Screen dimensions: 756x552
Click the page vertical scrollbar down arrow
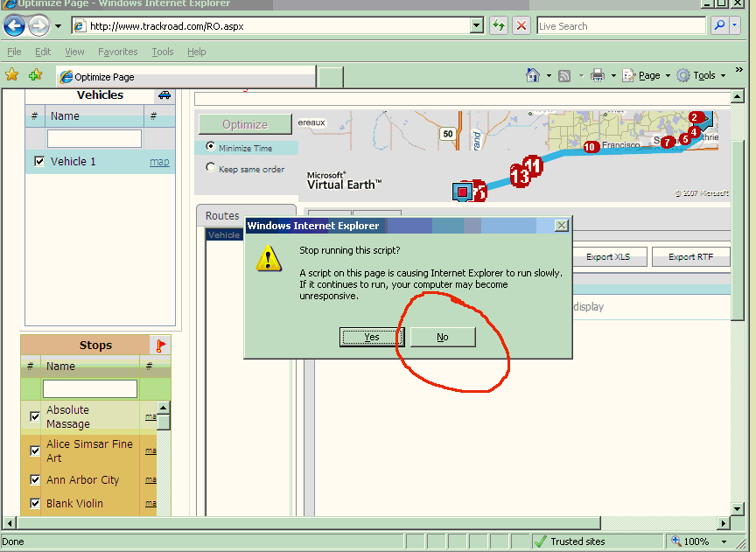738,508
